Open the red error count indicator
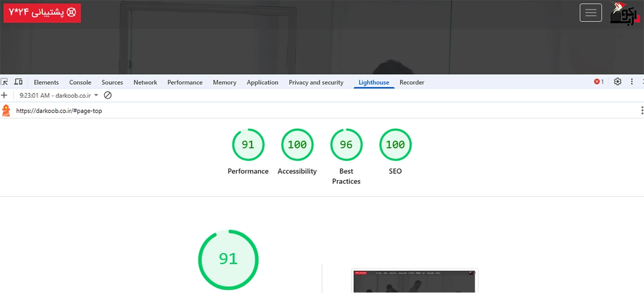The width and height of the screenshot is (644, 293). [x=598, y=82]
